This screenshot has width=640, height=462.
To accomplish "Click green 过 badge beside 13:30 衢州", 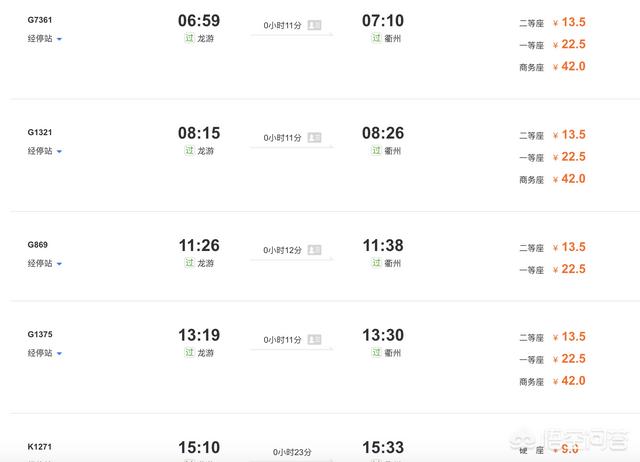I will pyautogui.click(x=376, y=353).
